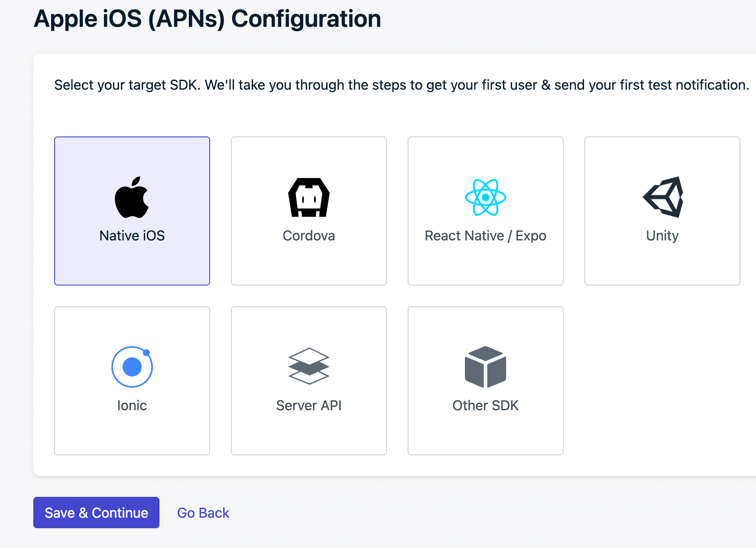Choose the Other SDK box icon

pyautogui.click(x=485, y=367)
